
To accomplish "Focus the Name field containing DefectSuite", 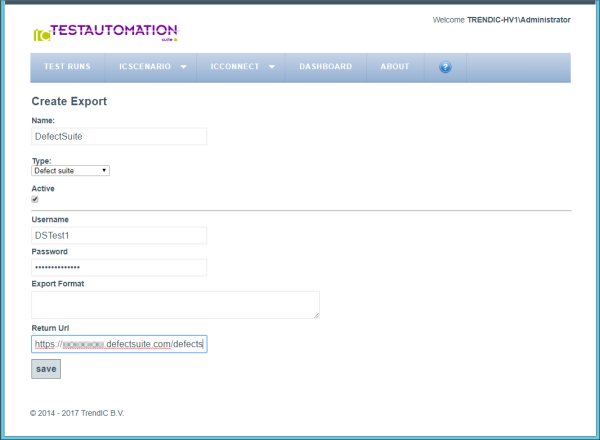I will pos(119,136).
